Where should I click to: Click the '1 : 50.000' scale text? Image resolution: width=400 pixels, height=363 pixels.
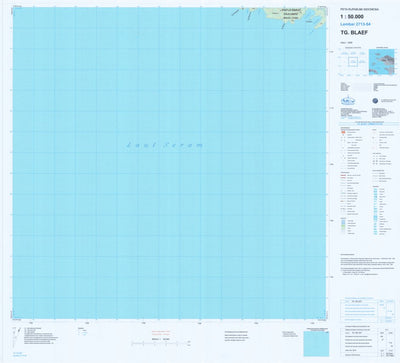pos(352,17)
